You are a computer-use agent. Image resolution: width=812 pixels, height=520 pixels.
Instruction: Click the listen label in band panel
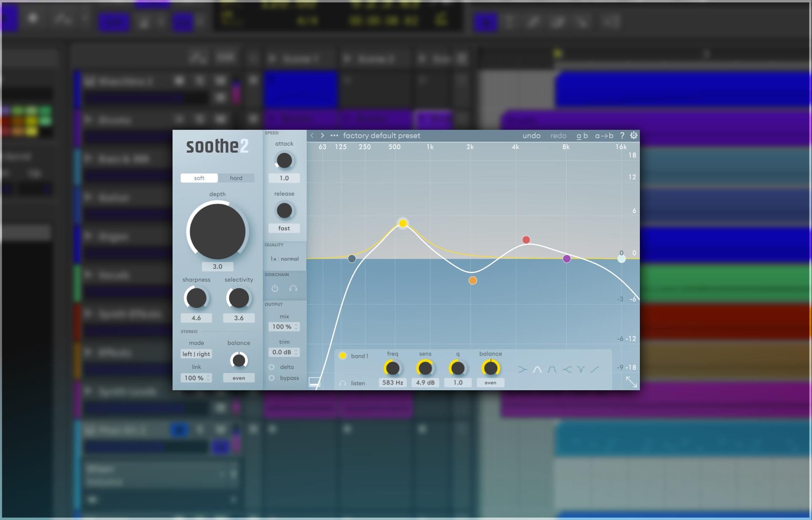tap(358, 383)
